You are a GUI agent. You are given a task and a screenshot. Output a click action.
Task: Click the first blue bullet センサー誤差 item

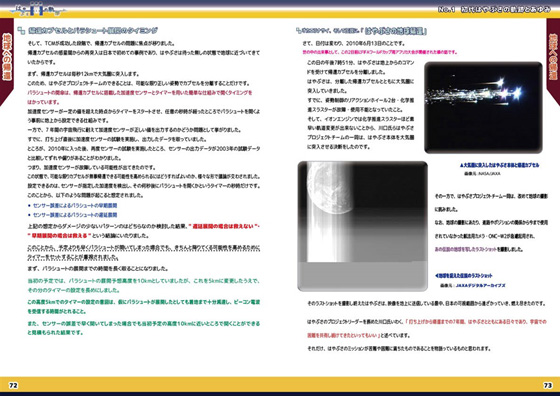75,205
